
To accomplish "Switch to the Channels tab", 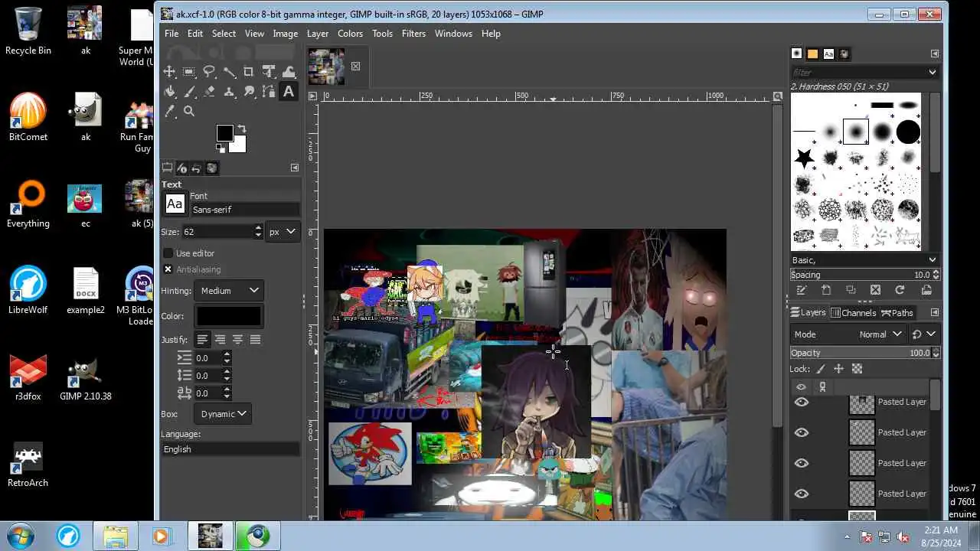I will click(854, 312).
